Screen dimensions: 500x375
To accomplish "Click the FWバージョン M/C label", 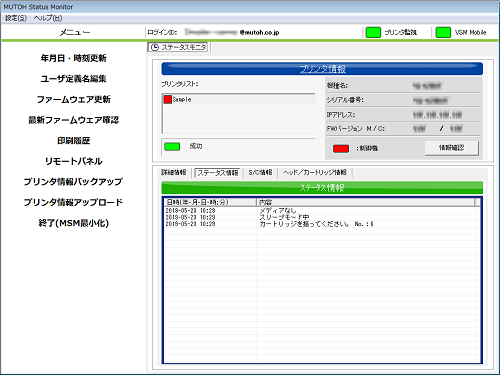I will point(356,129).
